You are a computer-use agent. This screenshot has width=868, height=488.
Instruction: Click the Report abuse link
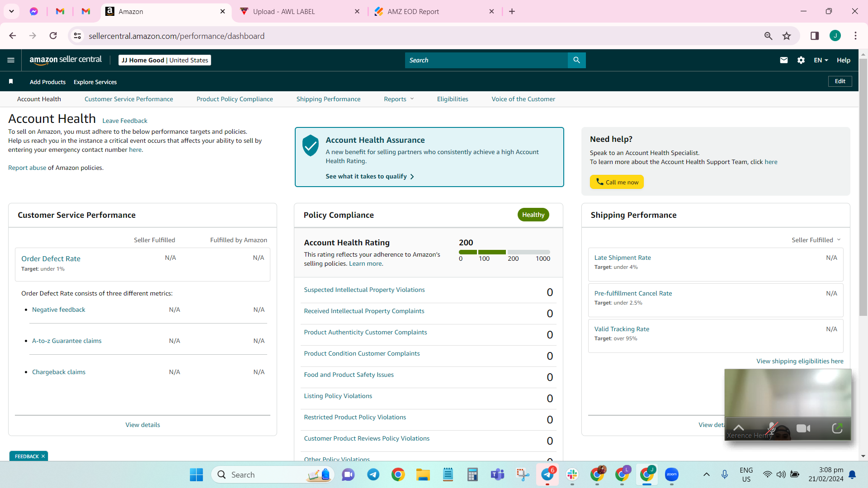click(x=27, y=168)
